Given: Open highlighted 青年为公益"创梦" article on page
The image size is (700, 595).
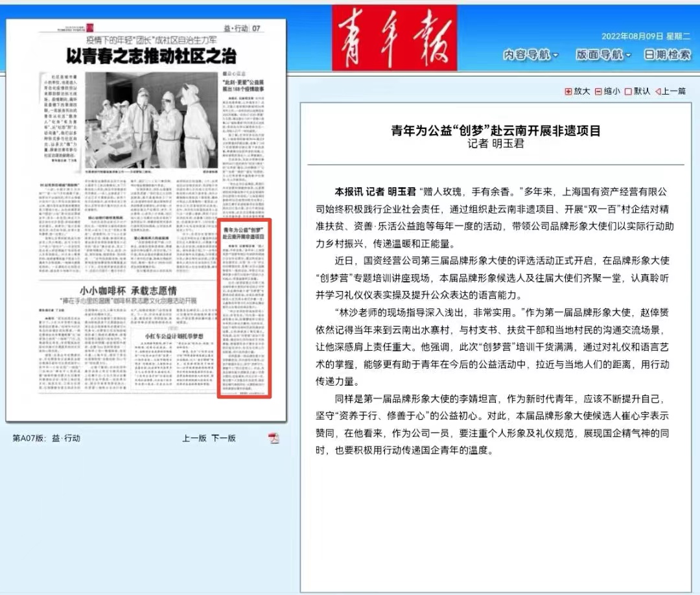Looking at the screenshot, I should tap(244, 308).
